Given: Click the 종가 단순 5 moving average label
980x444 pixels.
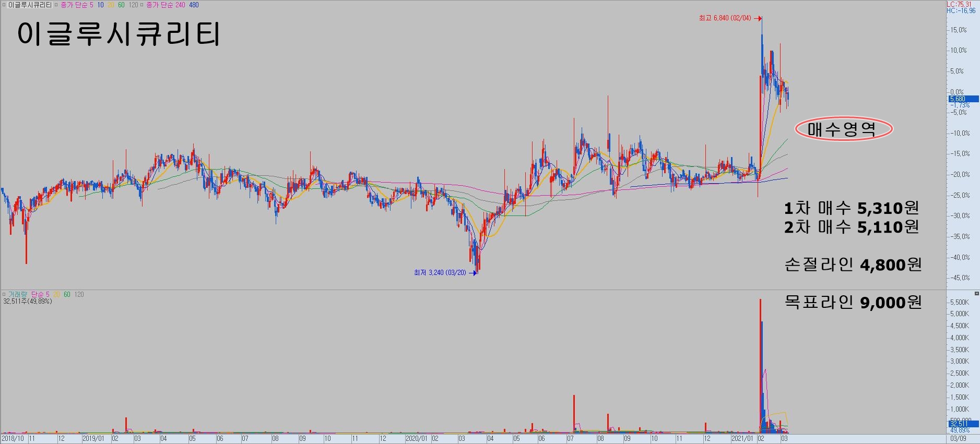Looking at the screenshot, I should pyautogui.click(x=77, y=5).
